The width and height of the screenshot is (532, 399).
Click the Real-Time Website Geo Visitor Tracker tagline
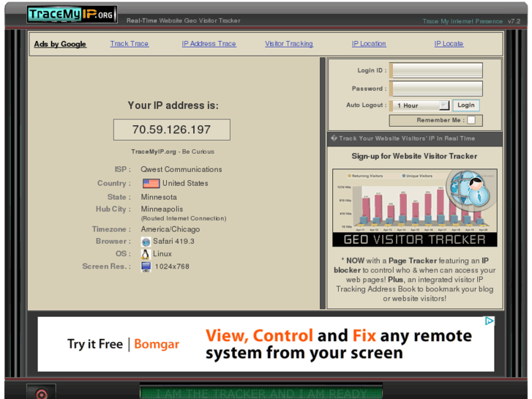(x=183, y=20)
